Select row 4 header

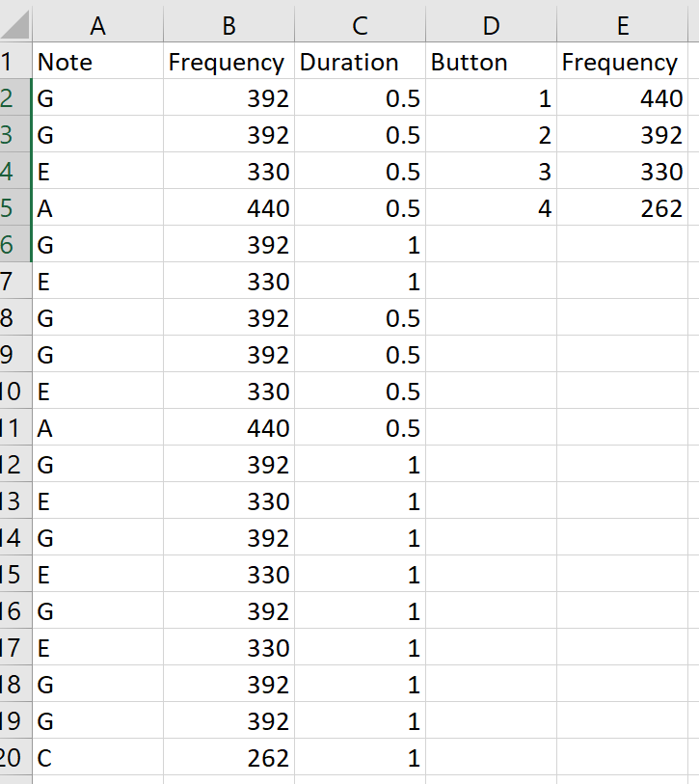coord(15,171)
